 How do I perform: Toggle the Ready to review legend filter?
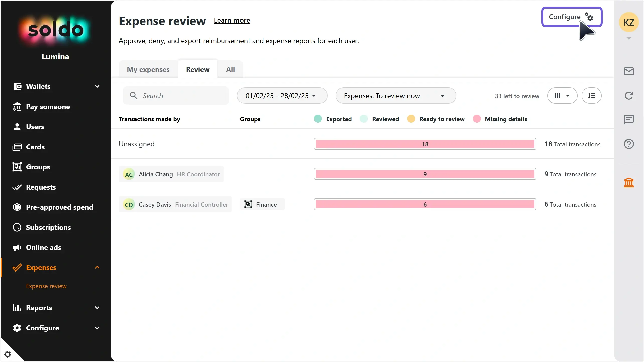coord(436,119)
